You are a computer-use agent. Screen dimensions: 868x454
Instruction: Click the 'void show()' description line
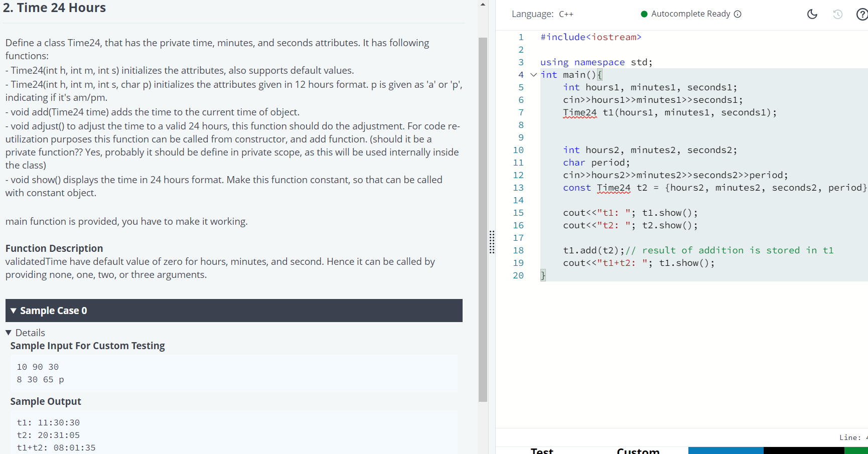tap(224, 186)
